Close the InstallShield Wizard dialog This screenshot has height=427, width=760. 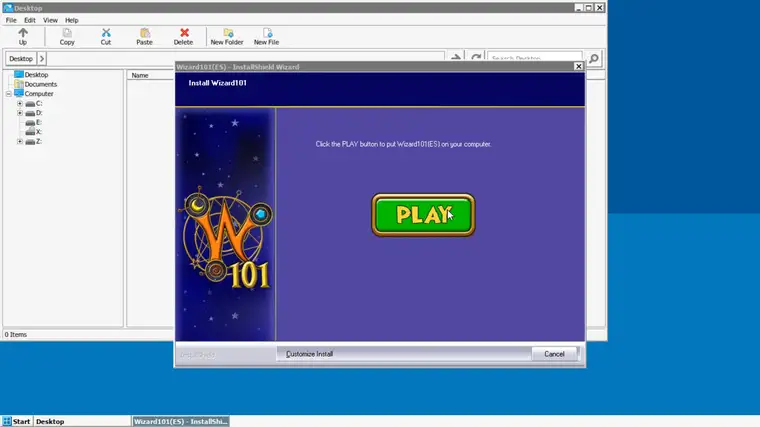point(578,66)
